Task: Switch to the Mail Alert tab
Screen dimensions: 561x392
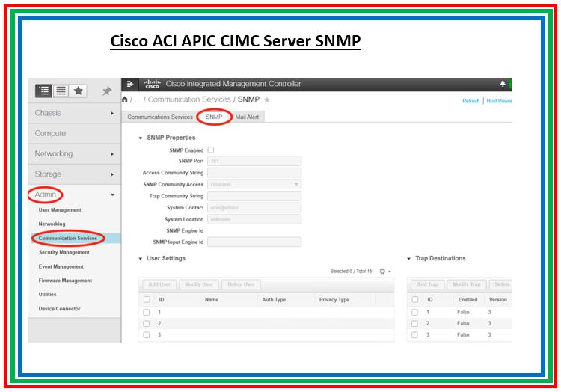Action: pos(247,117)
